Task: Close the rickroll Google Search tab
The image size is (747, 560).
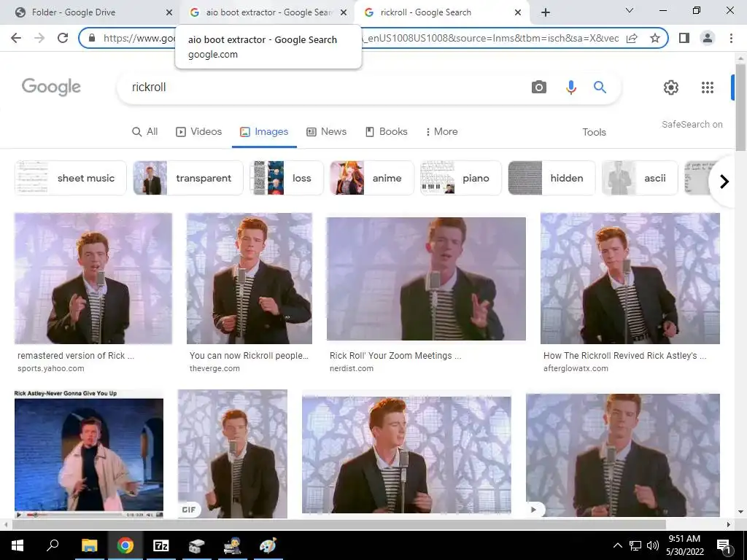Action: click(518, 12)
